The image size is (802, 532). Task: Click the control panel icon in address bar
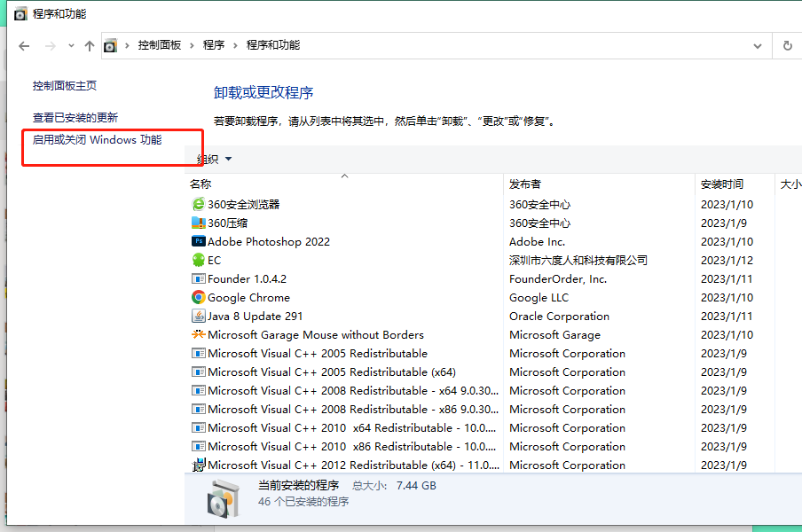click(x=111, y=46)
